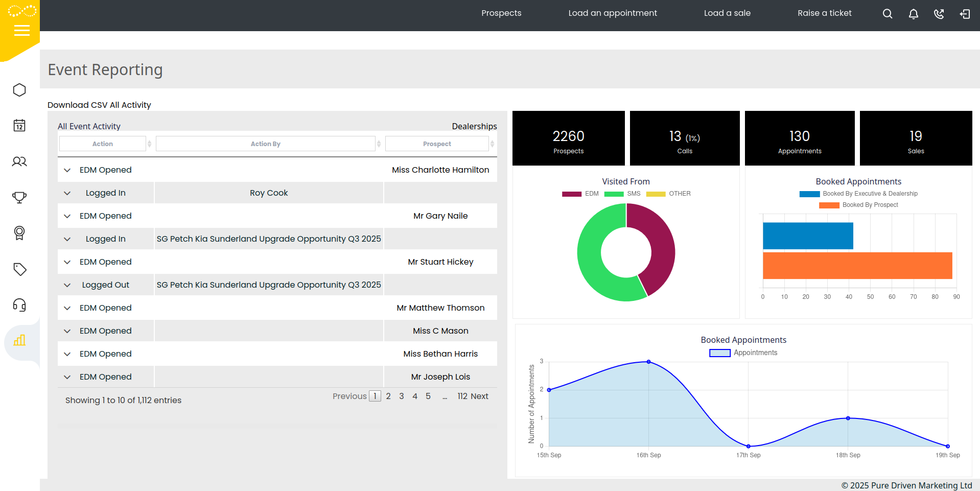Expand the Roy Cook Logged In row
The image size is (980, 491).
67,193
